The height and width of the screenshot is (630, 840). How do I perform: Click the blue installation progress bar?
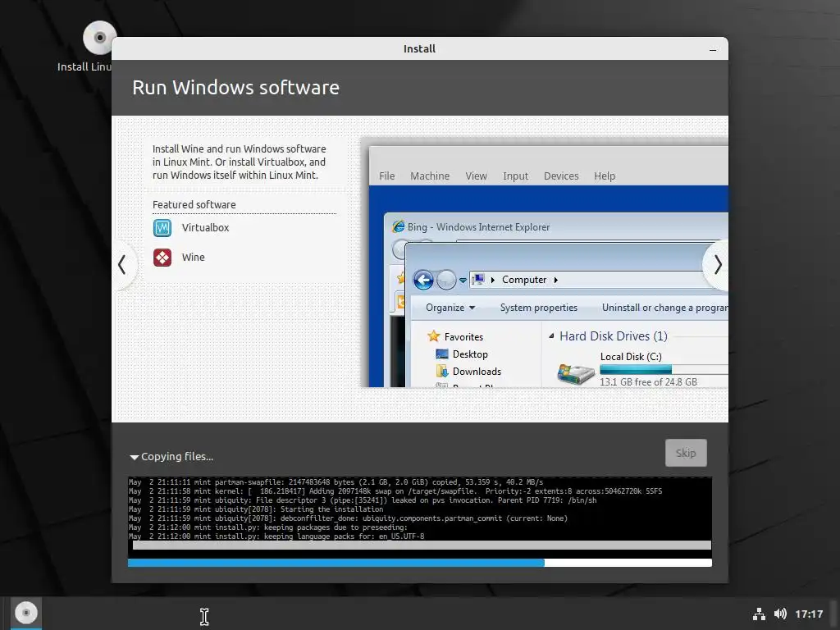coord(420,563)
